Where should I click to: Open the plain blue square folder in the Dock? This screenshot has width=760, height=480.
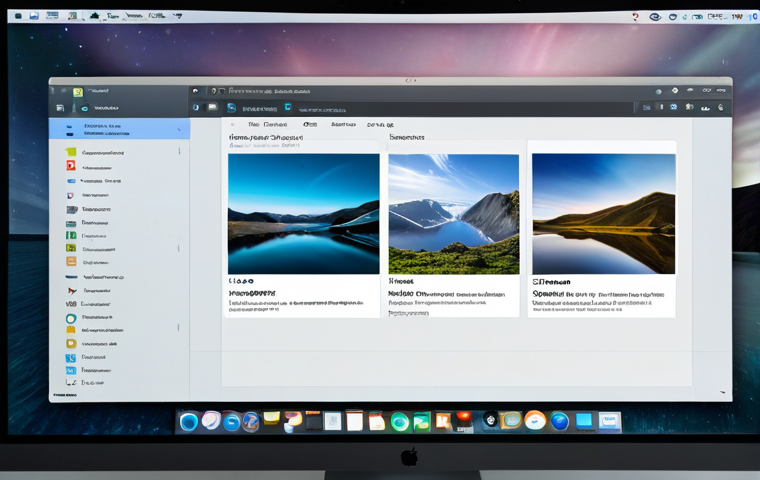[x=584, y=421]
